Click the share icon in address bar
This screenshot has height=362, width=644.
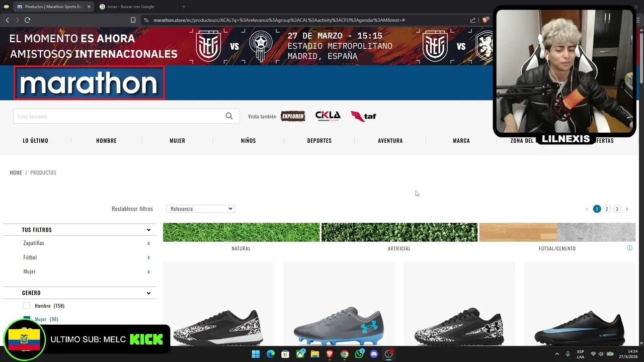(x=473, y=20)
